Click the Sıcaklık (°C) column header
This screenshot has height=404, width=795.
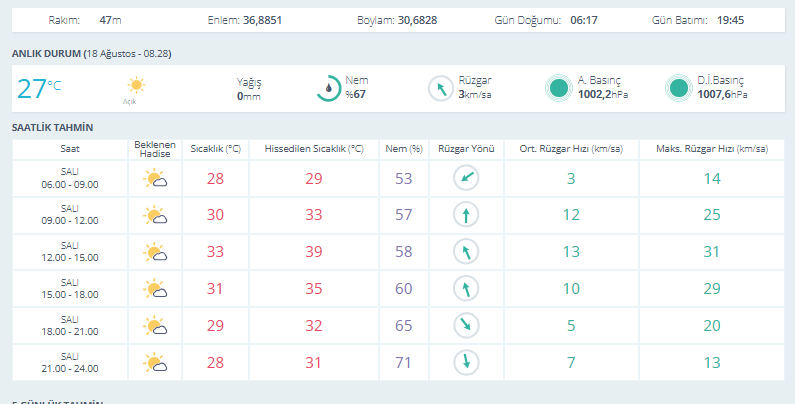click(x=215, y=149)
